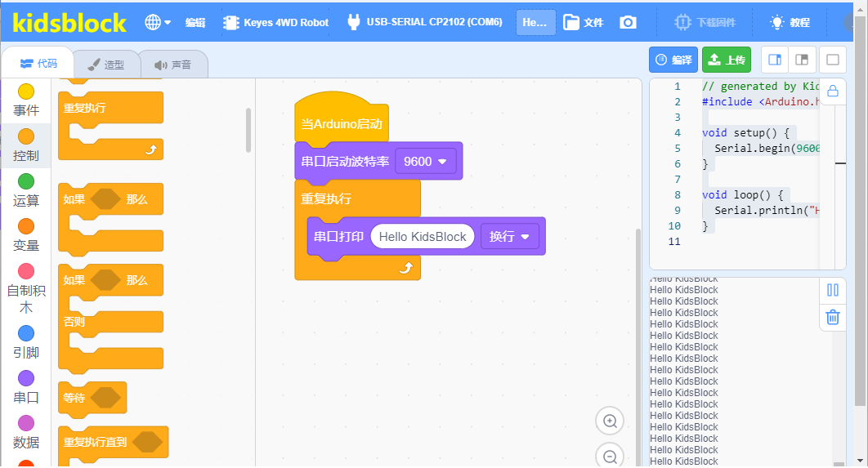Click the blue 编译 compile button

pyautogui.click(x=673, y=60)
